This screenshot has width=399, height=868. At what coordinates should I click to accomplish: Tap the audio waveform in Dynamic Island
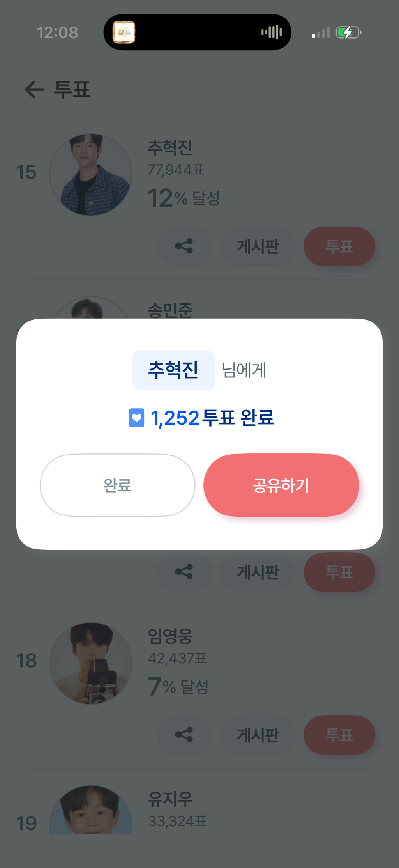[272, 32]
